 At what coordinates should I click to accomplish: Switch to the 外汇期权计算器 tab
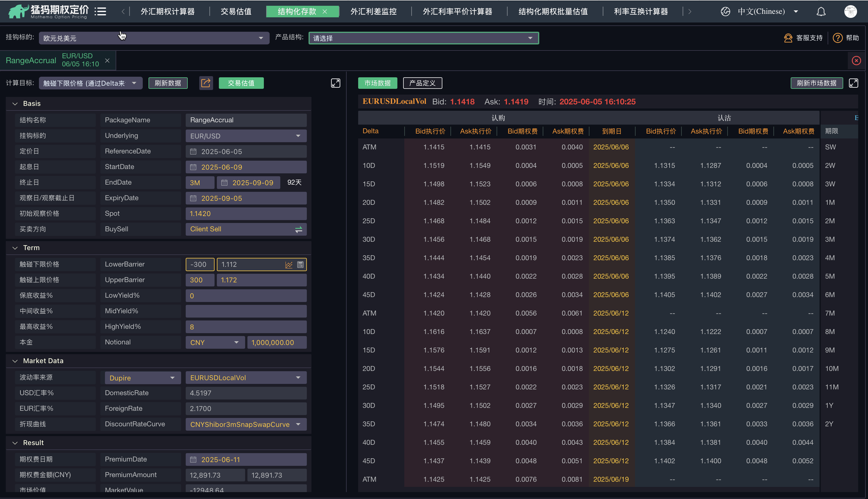point(168,12)
